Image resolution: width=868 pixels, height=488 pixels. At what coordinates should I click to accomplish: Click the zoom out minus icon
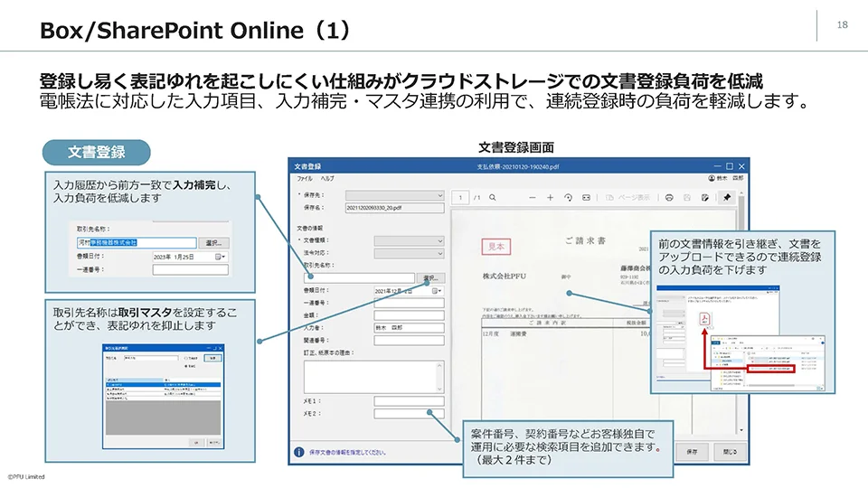pyautogui.click(x=532, y=198)
